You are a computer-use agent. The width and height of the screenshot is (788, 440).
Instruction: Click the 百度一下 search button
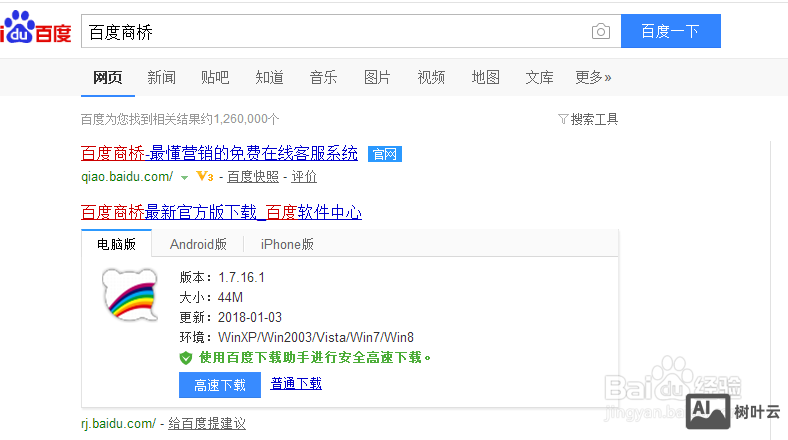point(671,31)
